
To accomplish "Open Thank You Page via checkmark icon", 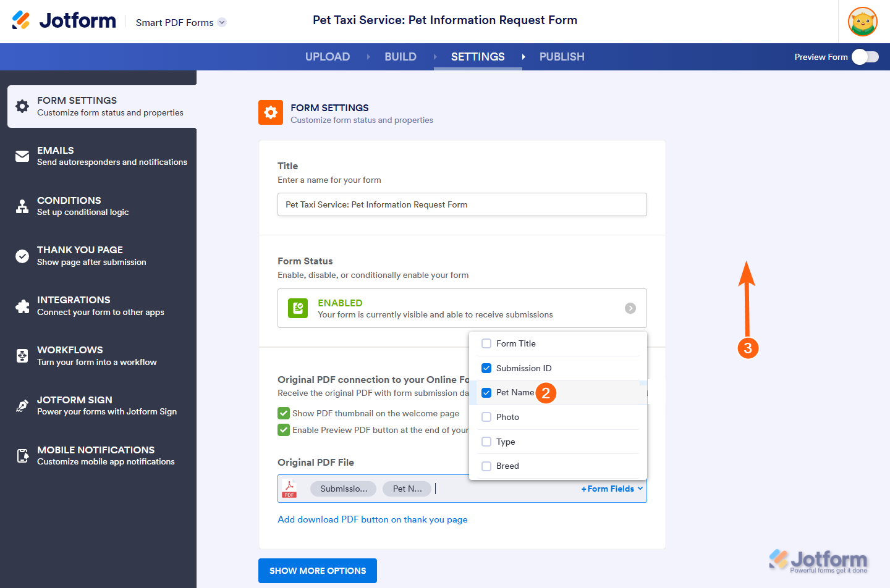I will pyautogui.click(x=21, y=255).
